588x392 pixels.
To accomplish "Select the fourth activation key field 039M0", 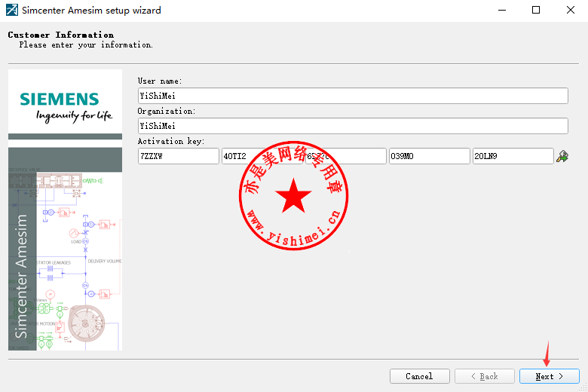I will [x=430, y=156].
